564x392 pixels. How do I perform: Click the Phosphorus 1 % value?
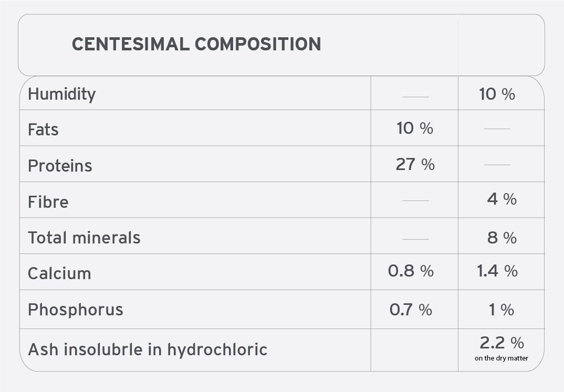tap(502, 310)
